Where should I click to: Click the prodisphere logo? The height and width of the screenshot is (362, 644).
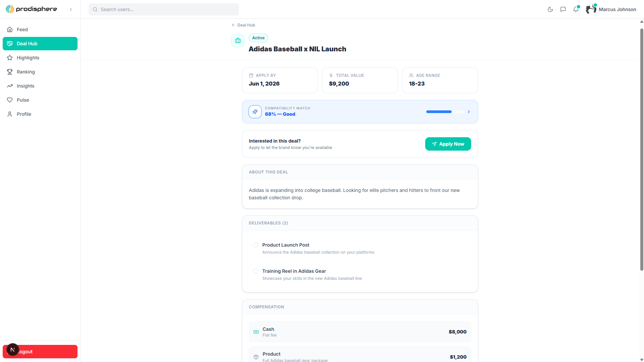pyautogui.click(x=31, y=9)
